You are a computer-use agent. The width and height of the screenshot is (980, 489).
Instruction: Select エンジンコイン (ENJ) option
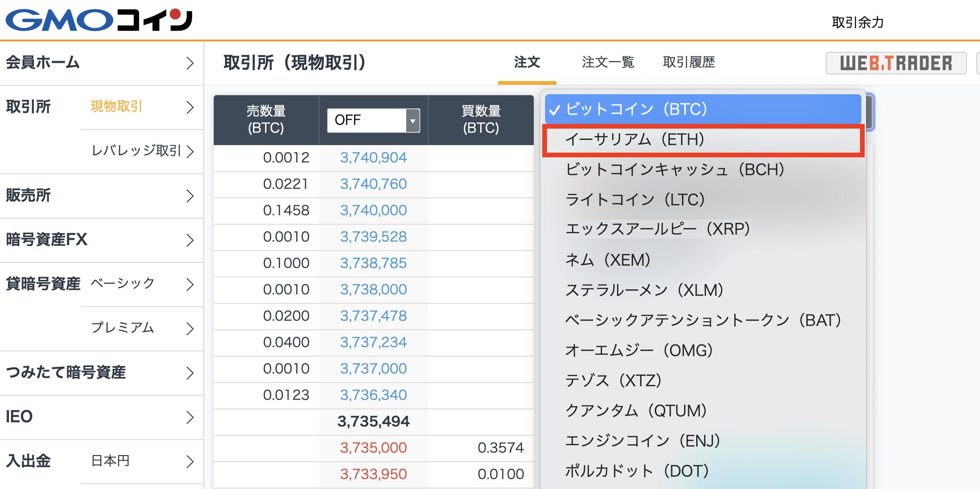click(703, 441)
